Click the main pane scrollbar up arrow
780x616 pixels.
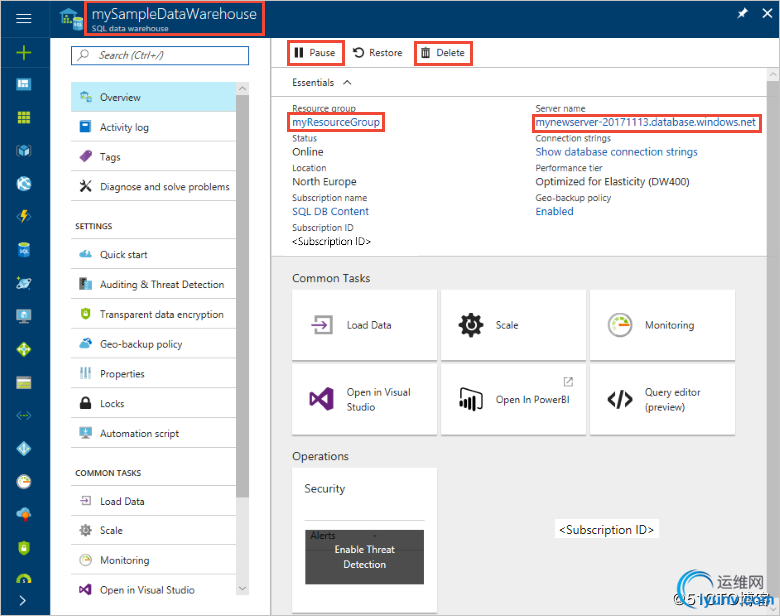773,75
